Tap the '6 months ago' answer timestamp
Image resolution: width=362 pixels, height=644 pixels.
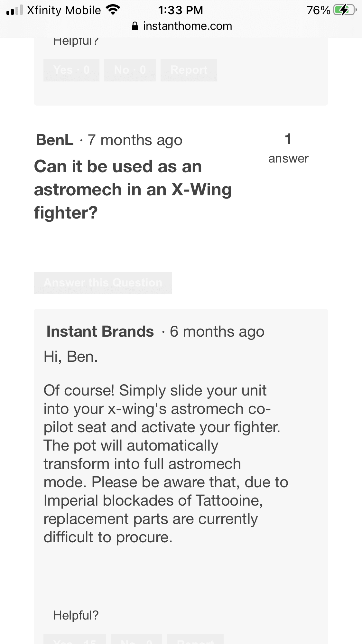pos(217,332)
